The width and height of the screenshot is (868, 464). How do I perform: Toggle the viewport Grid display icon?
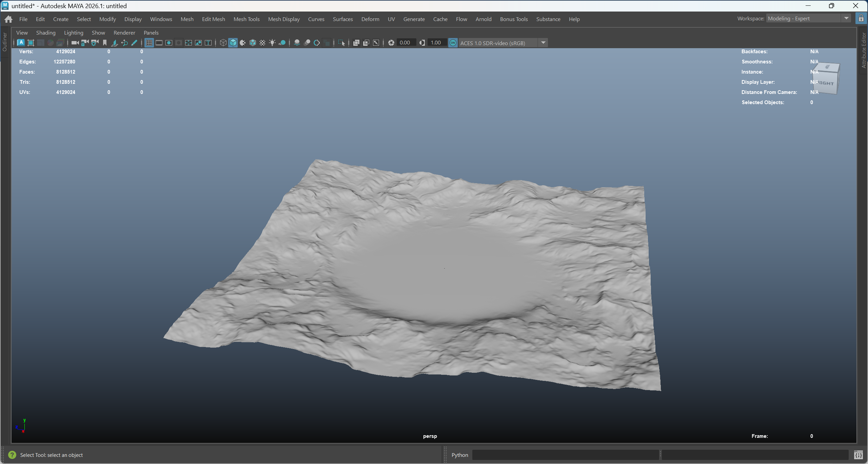[x=149, y=43]
